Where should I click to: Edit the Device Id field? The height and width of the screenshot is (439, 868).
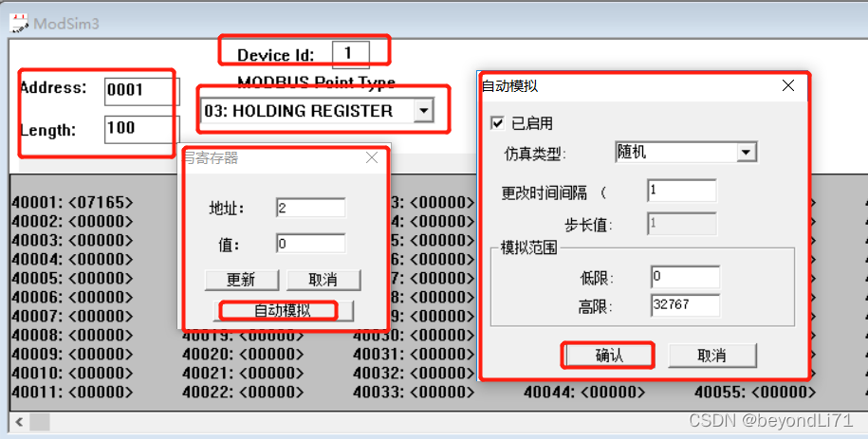351,54
